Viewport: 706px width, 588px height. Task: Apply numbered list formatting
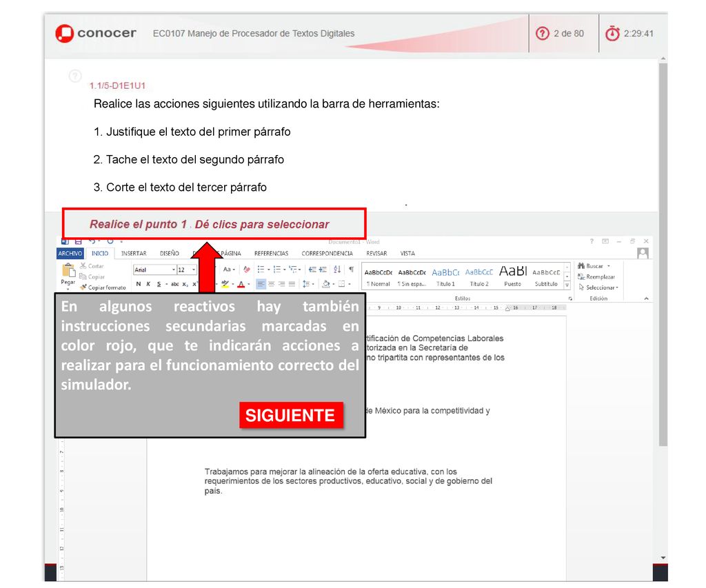(x=277, y=270)
